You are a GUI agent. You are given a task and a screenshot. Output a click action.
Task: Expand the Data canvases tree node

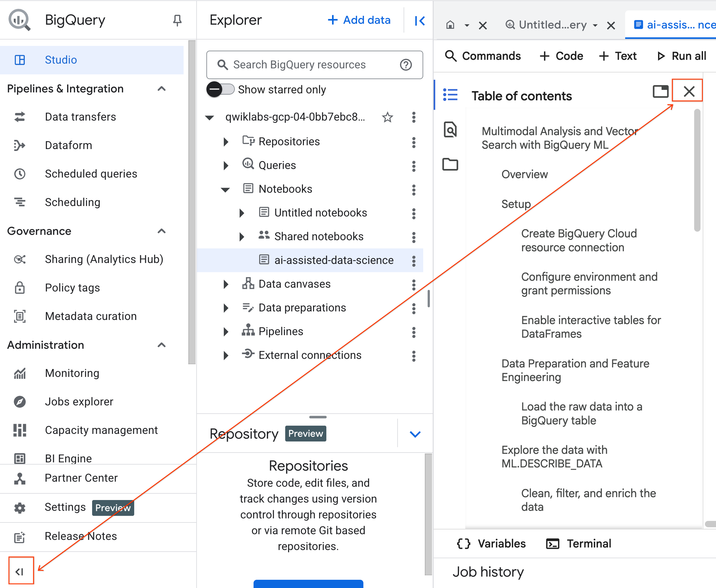coord(226,284)
